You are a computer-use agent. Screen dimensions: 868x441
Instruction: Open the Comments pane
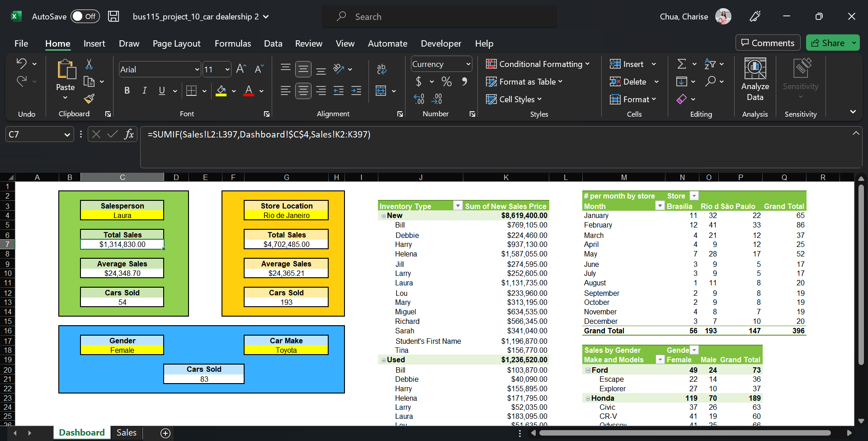tap(768, 43)
